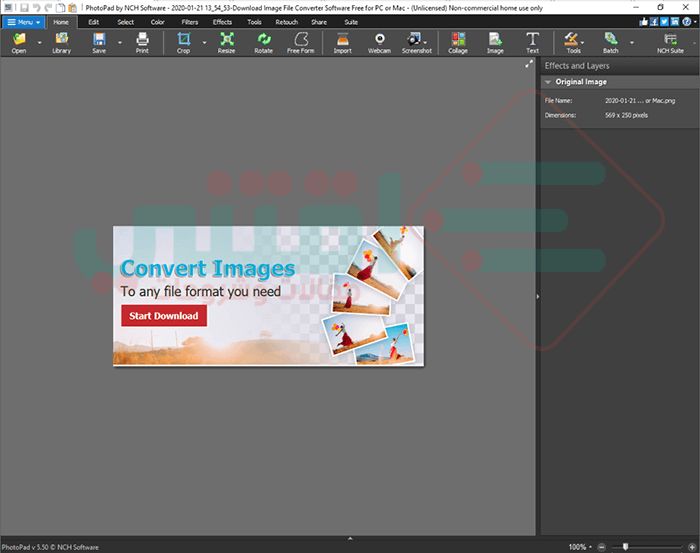Expand the bottom panel arrow
700x553 pixels.
[350, 538]
